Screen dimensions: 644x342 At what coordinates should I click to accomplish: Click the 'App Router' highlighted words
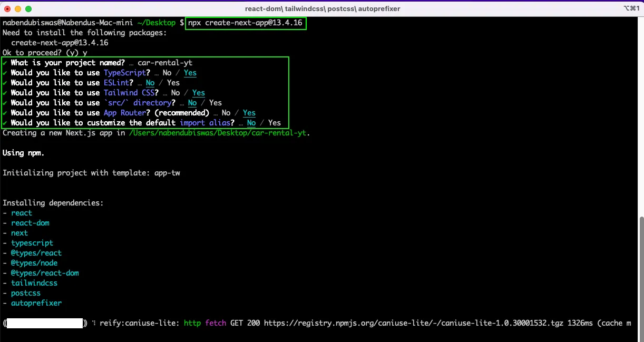pos(125,113)
